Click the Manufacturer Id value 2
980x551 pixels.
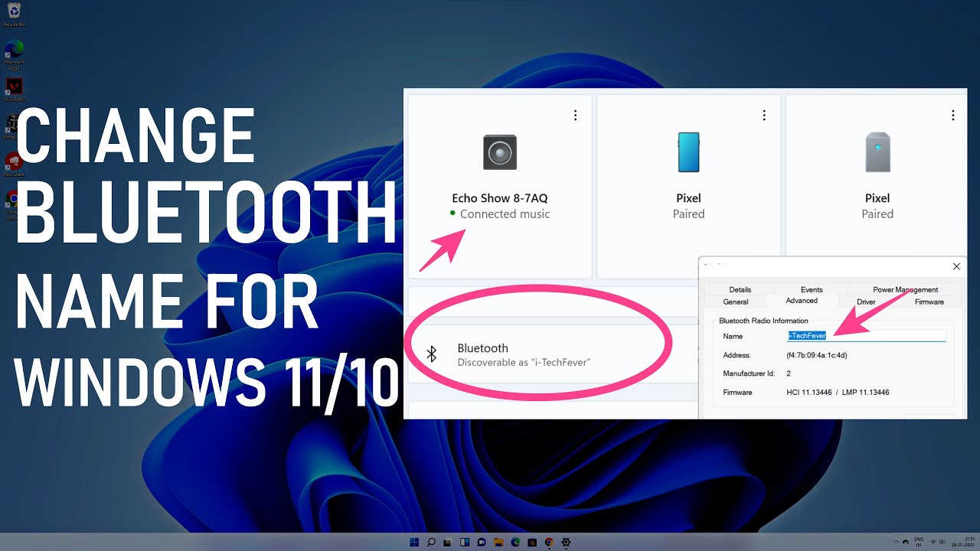(789, 373)
